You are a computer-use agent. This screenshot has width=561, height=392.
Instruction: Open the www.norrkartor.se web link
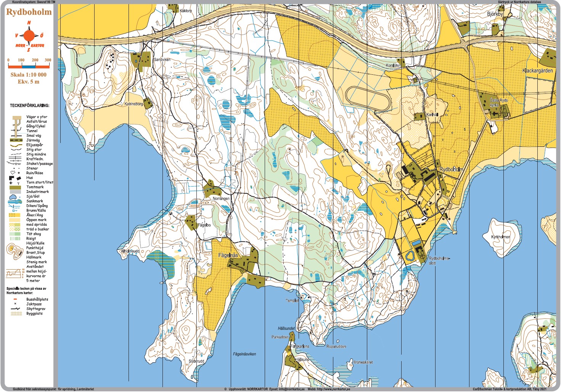click(333, 389)
